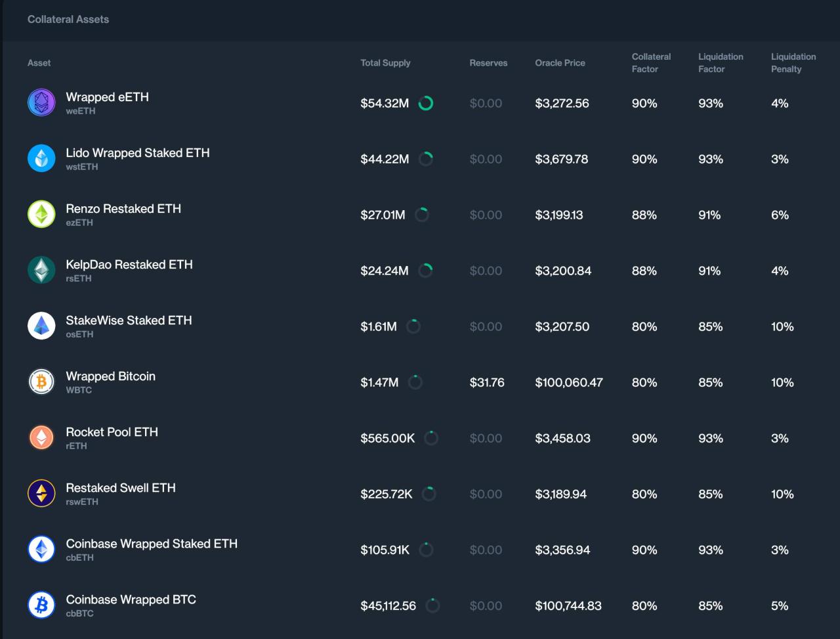Click the KelpDao rsETH token icon
840x639 pixels.
click(41, 271)
